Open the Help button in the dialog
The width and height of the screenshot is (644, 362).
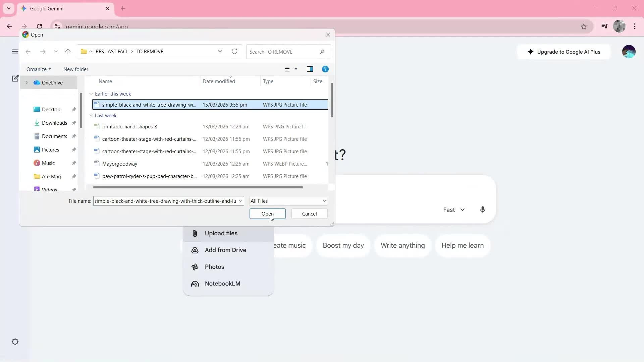click(325, 69)
